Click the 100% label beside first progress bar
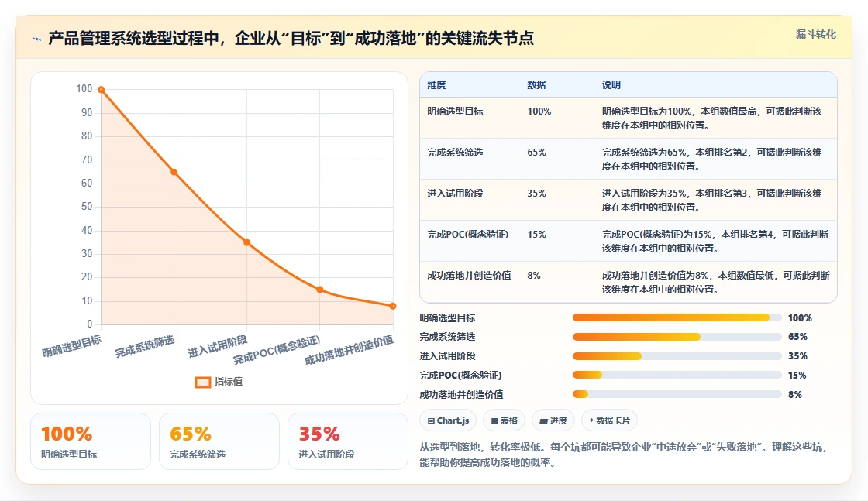This screenshot has height=501, width=868. (x=800, y=318)
